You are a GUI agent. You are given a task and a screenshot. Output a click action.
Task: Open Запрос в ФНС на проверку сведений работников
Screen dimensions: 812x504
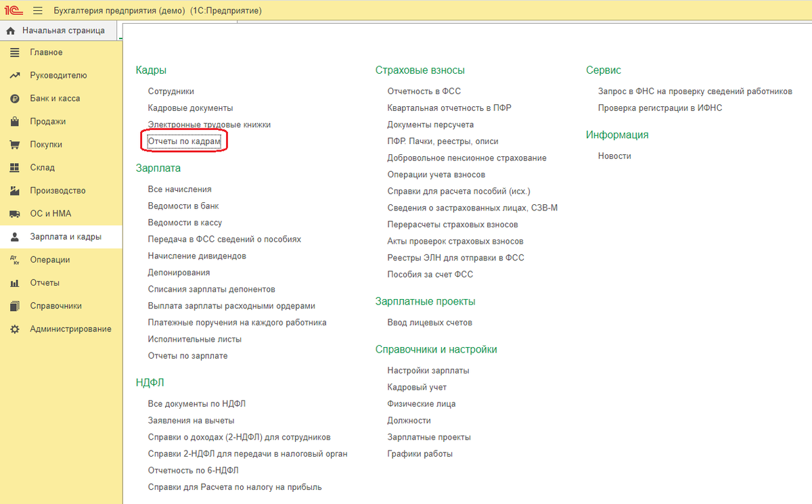click(695, 91)
